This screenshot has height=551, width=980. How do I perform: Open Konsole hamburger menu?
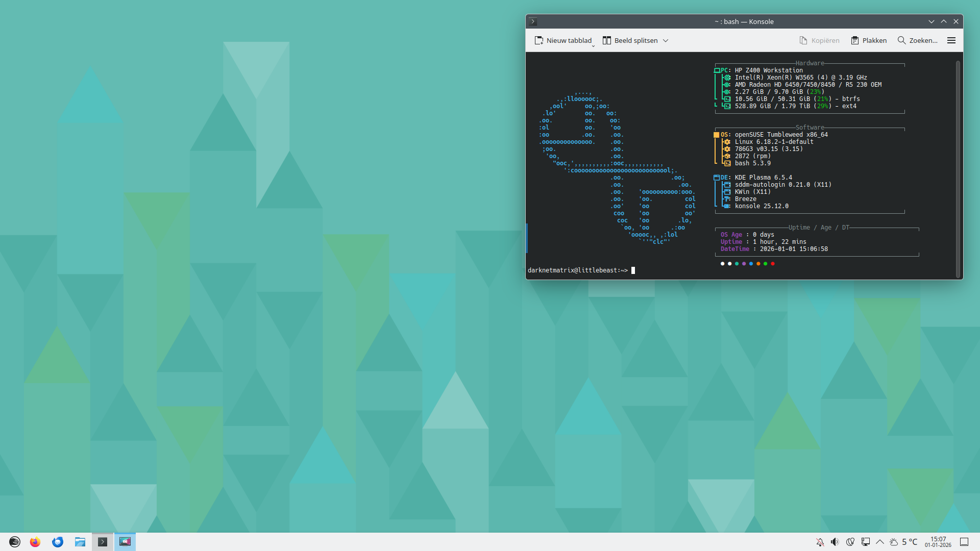coord(951,40)
